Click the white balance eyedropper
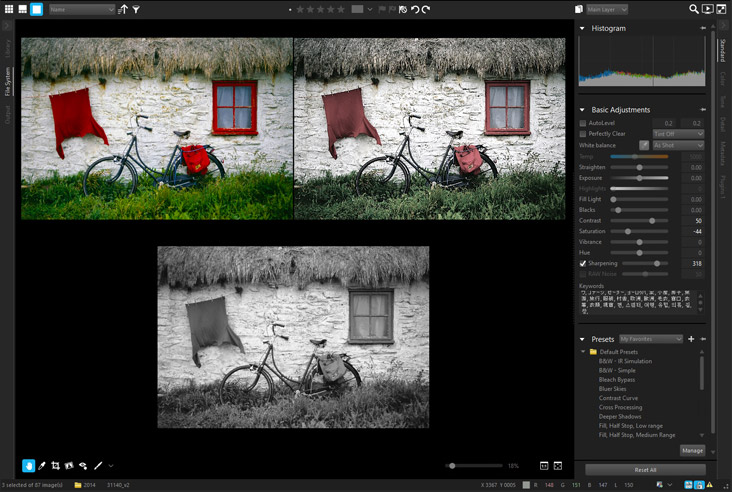The image size is (732, 492). tap(644, 145)
